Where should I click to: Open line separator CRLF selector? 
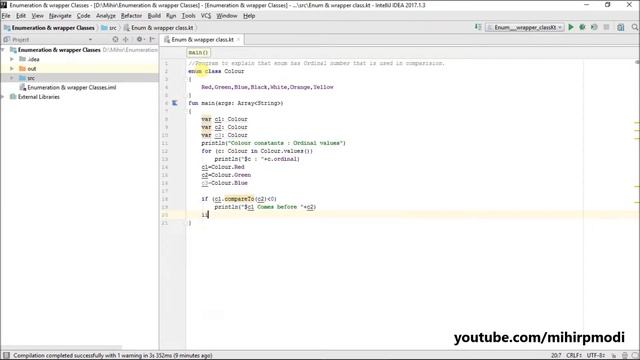pos(575,356)
